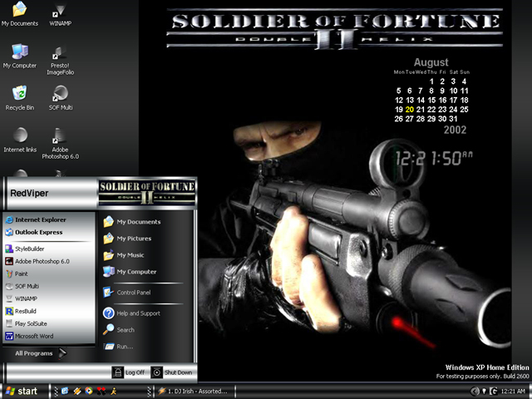Open Presto! ImageFolio desktop shortcut
Viewport: 532px width, 399px height.
pyautogui.click(x=60, y=60)
